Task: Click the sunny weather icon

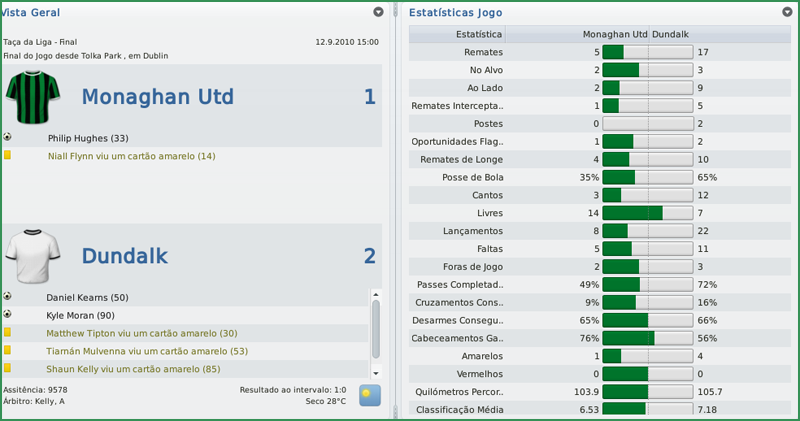Action: (371, 394)
